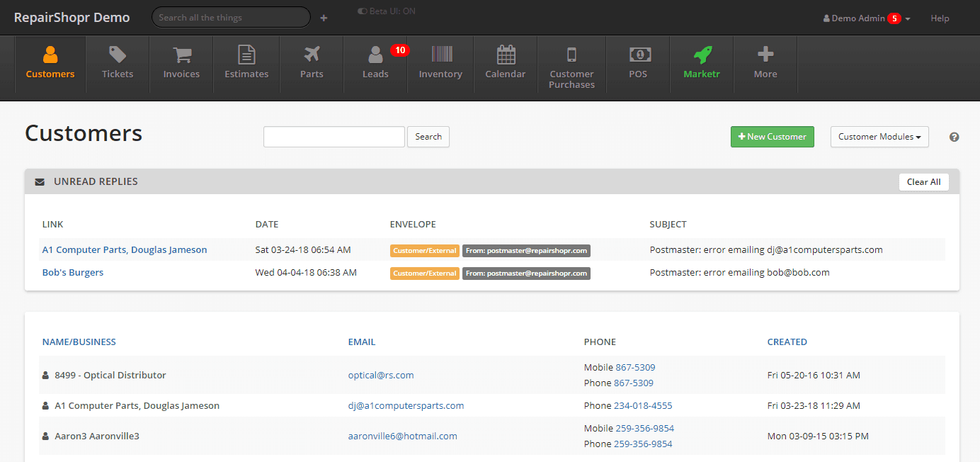Go to Estimates document icon
This screenshot has width=980, height=462.
click(246, 55)
